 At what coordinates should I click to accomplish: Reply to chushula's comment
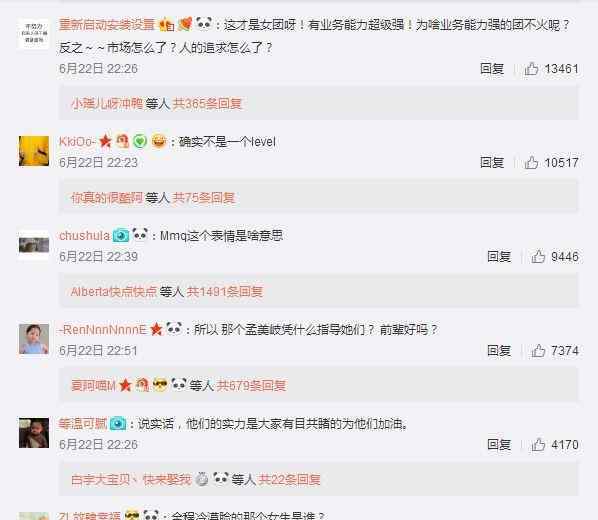(x=498, y=257)
